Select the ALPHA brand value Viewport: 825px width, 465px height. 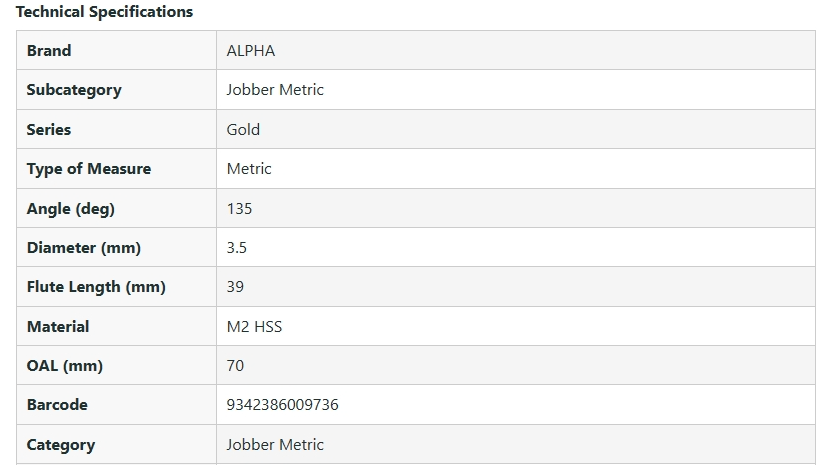tap(251, 51)
